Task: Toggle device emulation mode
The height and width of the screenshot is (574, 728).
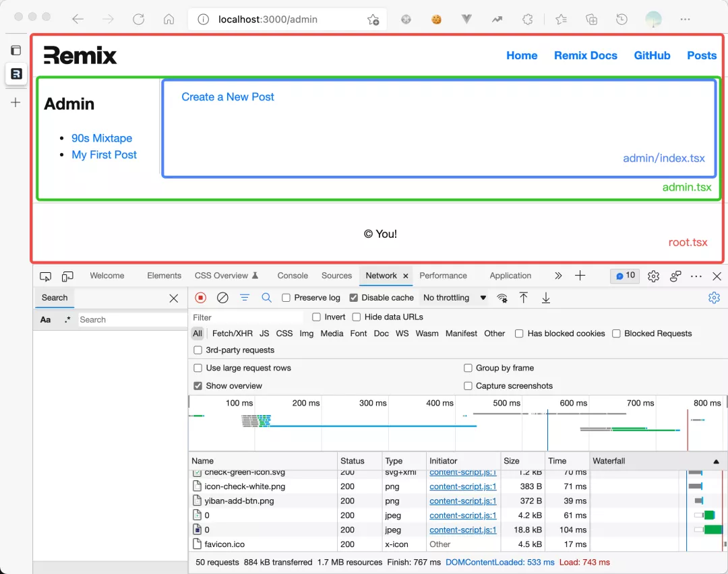Action: pos(67,276)
